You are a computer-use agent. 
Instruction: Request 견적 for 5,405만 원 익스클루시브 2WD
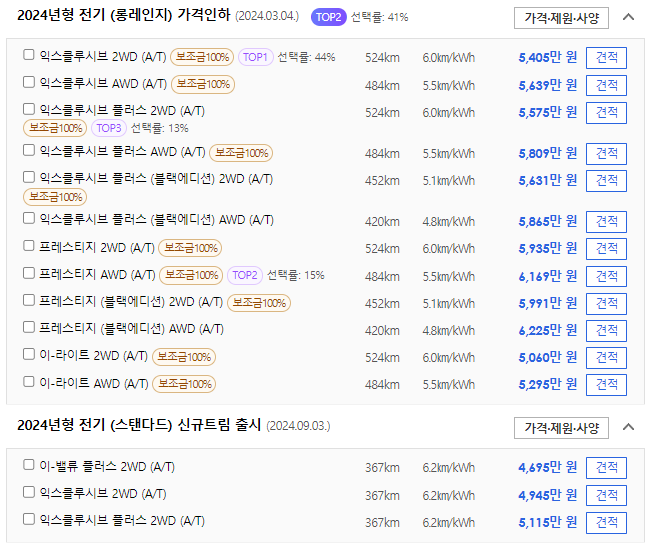[x=606, y=58]
